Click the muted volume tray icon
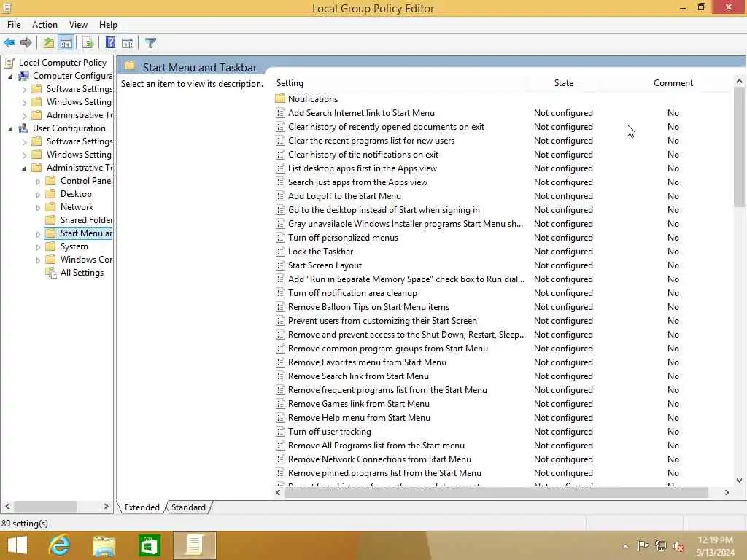Image resolution: width=747 pixels, height=560 pixels. (678, 546)
